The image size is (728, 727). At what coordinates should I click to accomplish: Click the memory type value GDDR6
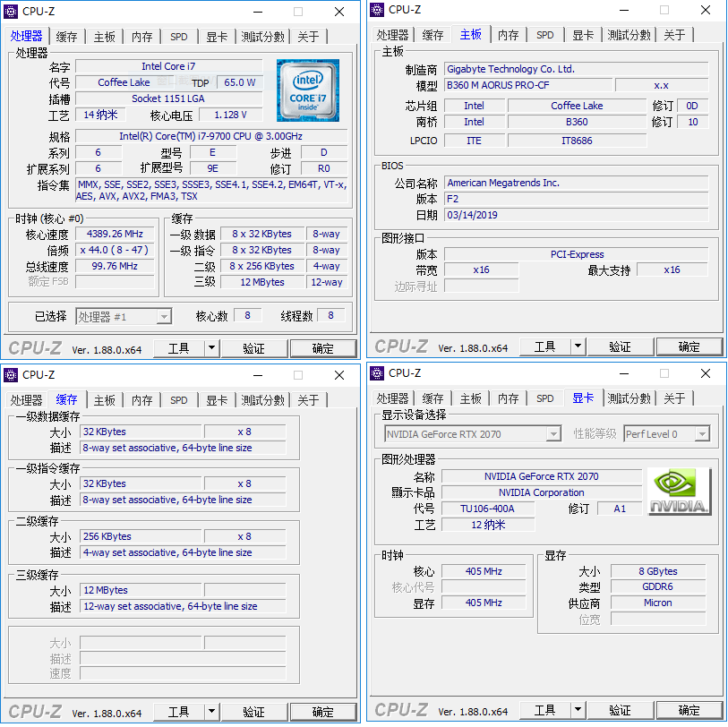coord(658,586)
